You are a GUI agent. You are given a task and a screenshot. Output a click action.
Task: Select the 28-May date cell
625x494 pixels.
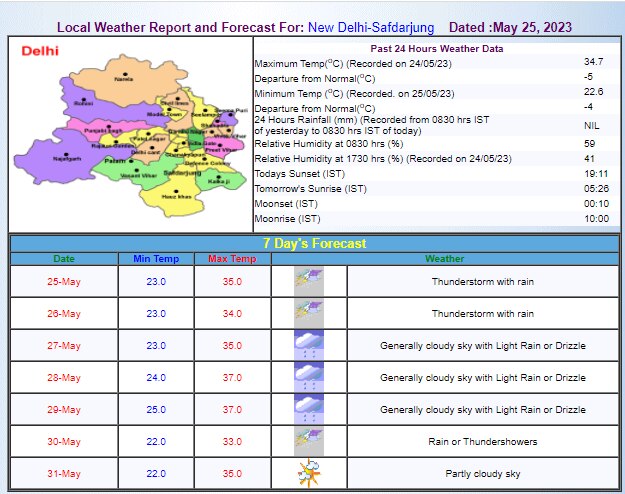click(x=64, y=377)
